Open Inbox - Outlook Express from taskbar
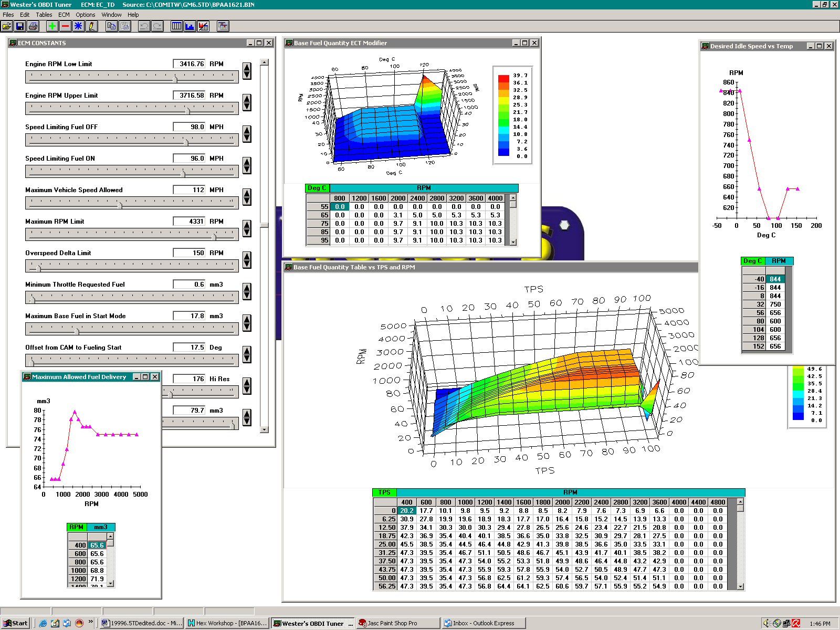The image size is (840, 630). [x=484, y=623]
